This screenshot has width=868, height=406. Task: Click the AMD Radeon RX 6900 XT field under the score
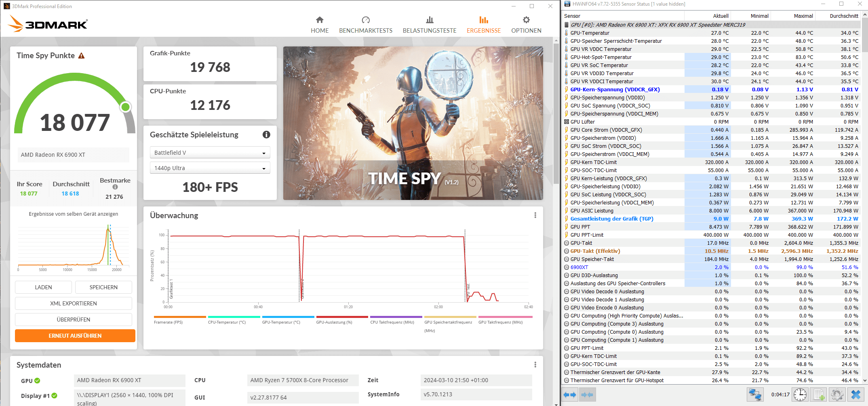[x=74, y=155]
